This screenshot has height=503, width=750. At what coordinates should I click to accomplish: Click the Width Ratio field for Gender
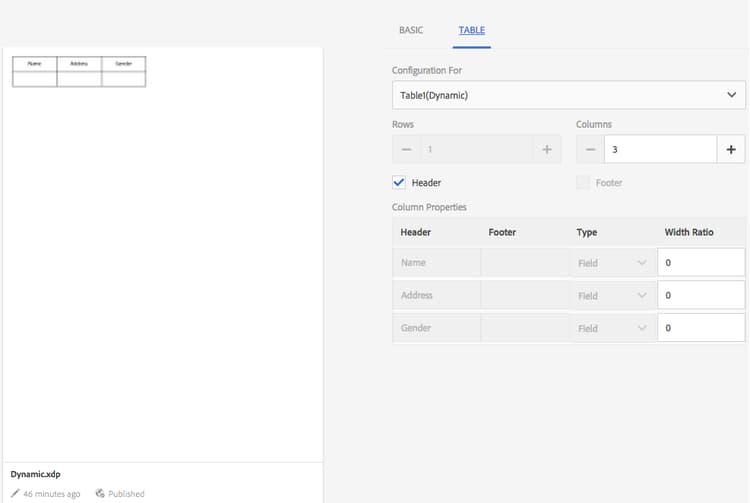700,328
